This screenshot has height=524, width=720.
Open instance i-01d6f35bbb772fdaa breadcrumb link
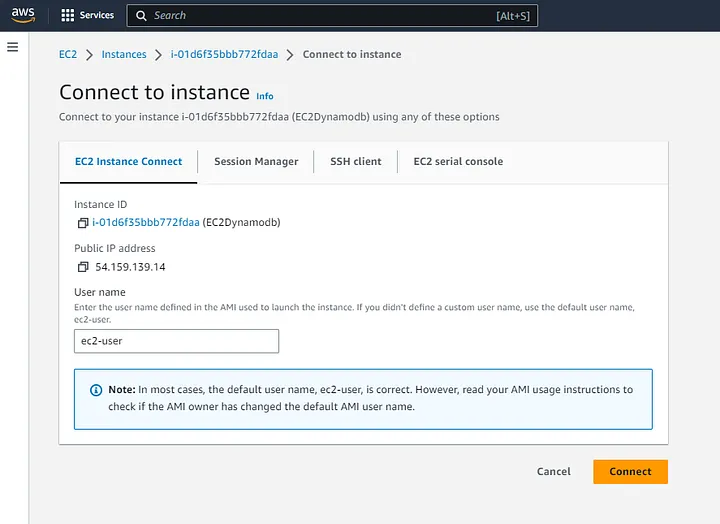(226, 54)
